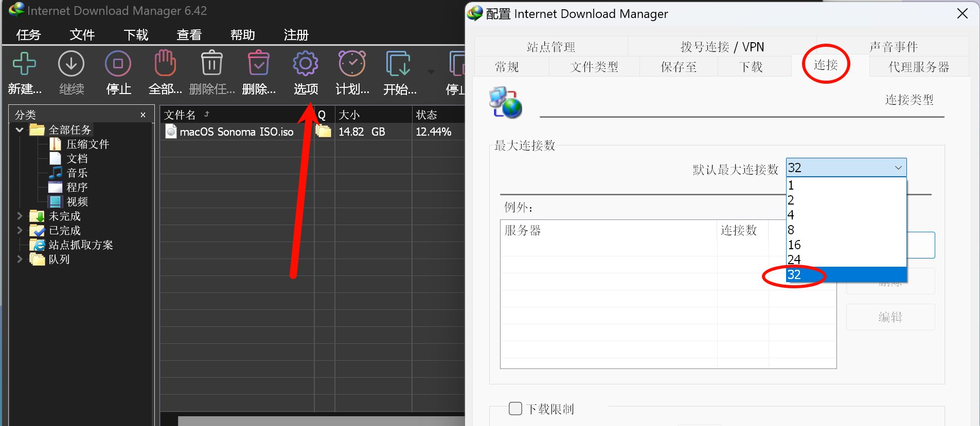The image size is (980, 426).
Task: Open the 计划 scheduler clock icon
Action: pyautogui.click(x=352, y=63)
